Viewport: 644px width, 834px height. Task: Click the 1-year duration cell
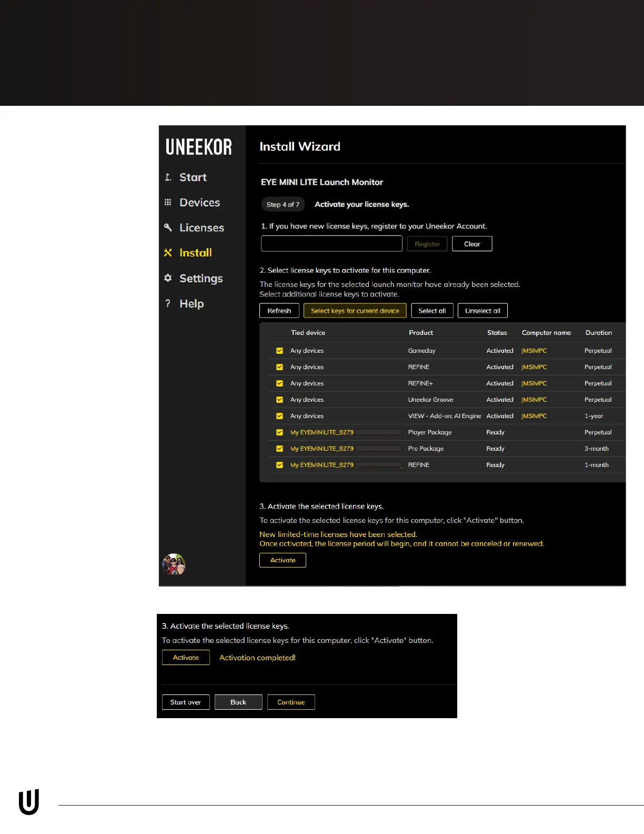click(594, 416)
